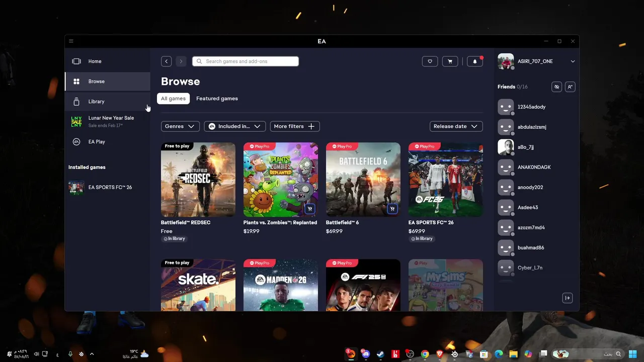The height and width of the screenshot is (362, 644).
Task: Switch to the Featured games tab
Action: click(x=217, y=99)
